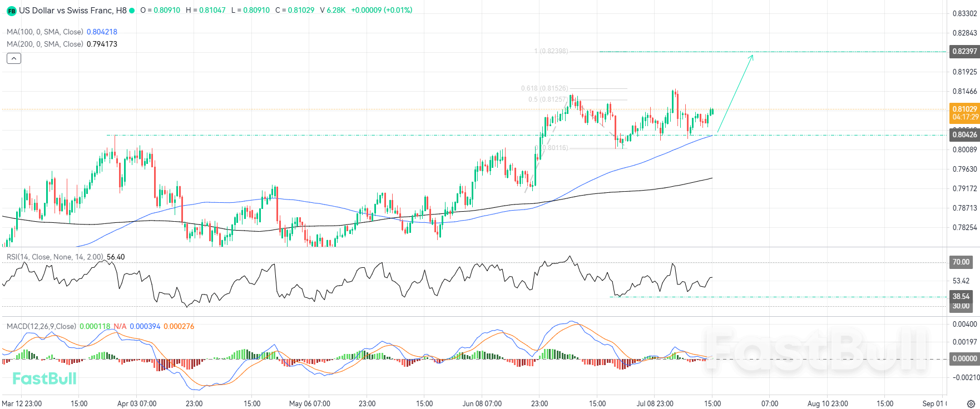Click the 0.78254 price axis label
Viewport: 980px width, 409px height.
pos(965,227)
